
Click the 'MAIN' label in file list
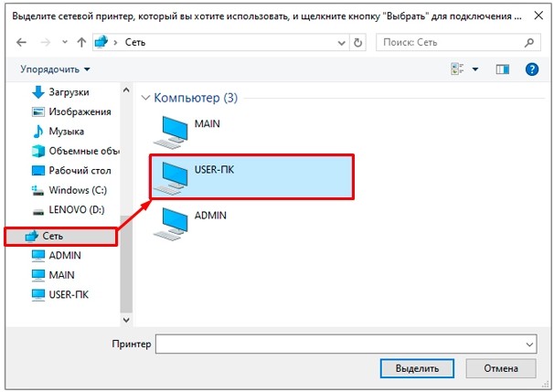pyautogui.click(x=207, y=124)
